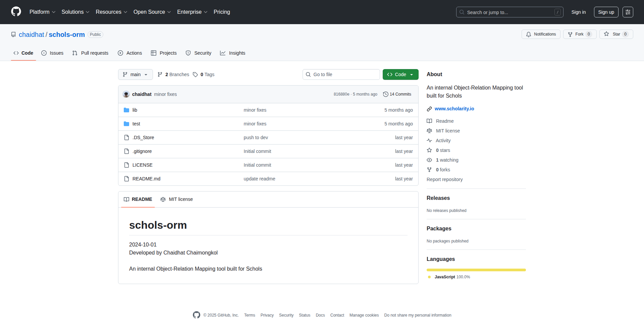
Task: Star the repository
Action: tap(616, 34)
